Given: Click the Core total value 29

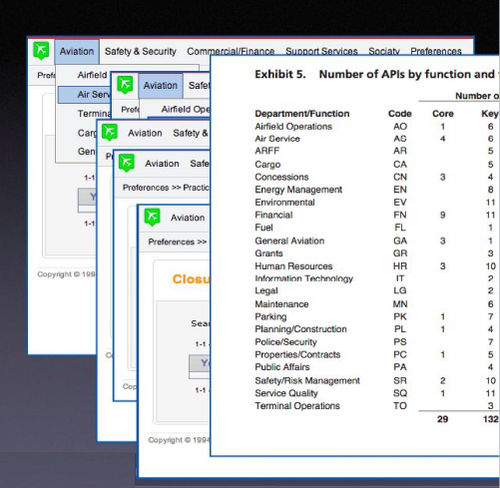Looking at the screenshot, I should (x=443, y=419).
